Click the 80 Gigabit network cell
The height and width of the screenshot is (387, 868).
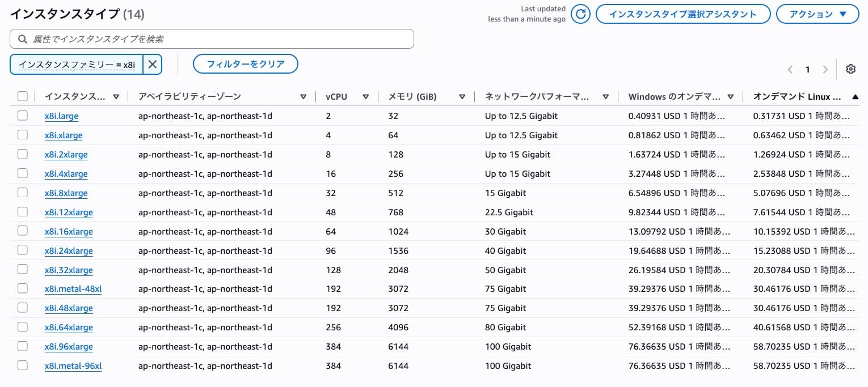click(505, 328)
